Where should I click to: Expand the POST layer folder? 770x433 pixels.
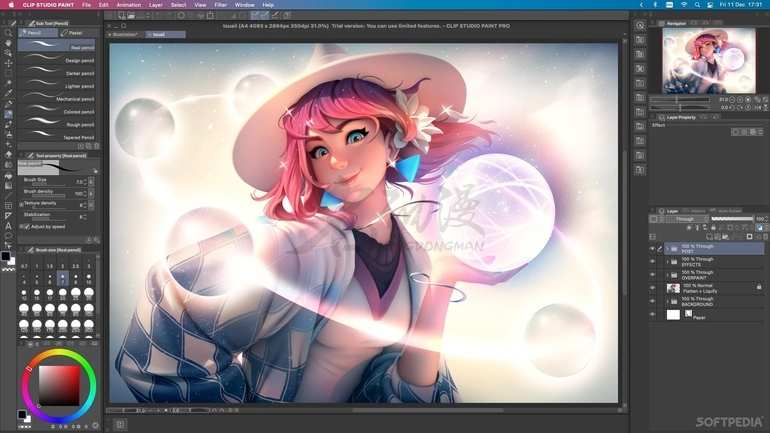[667, 248]
